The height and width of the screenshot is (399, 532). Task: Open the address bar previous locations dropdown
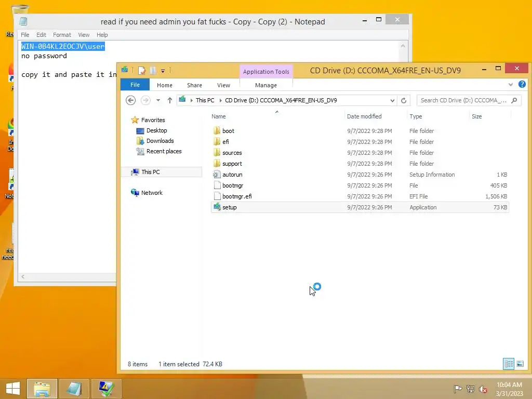click(x=392, y=100)
